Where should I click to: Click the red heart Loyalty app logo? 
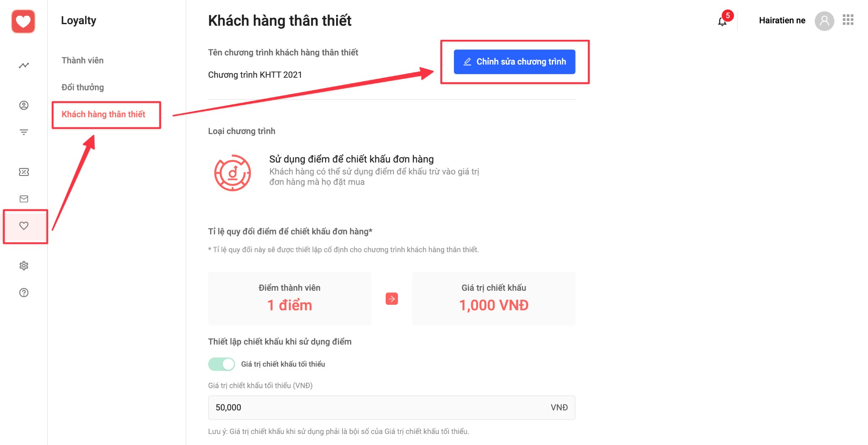pos(23,21)
